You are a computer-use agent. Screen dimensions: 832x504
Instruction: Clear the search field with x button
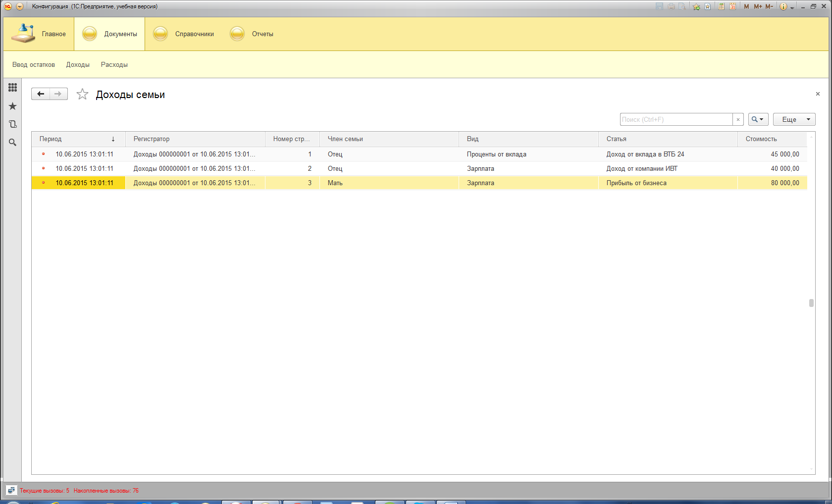tap(738, 119)
